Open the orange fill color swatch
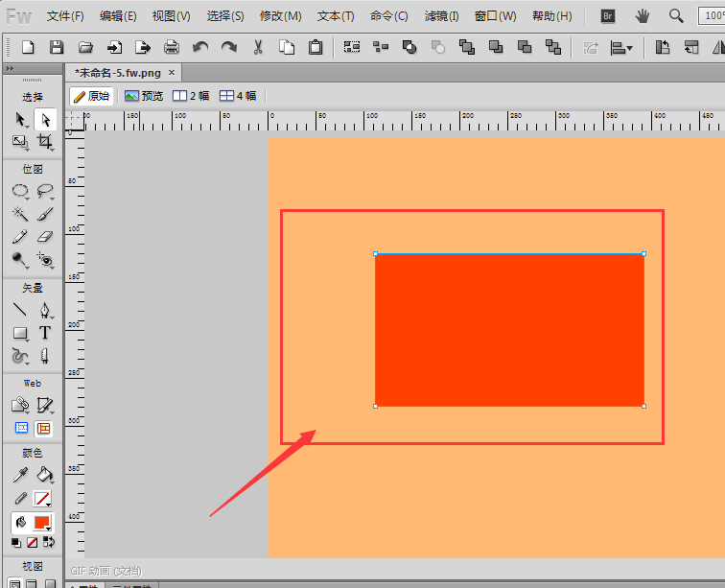 click(x=42, y=523)
